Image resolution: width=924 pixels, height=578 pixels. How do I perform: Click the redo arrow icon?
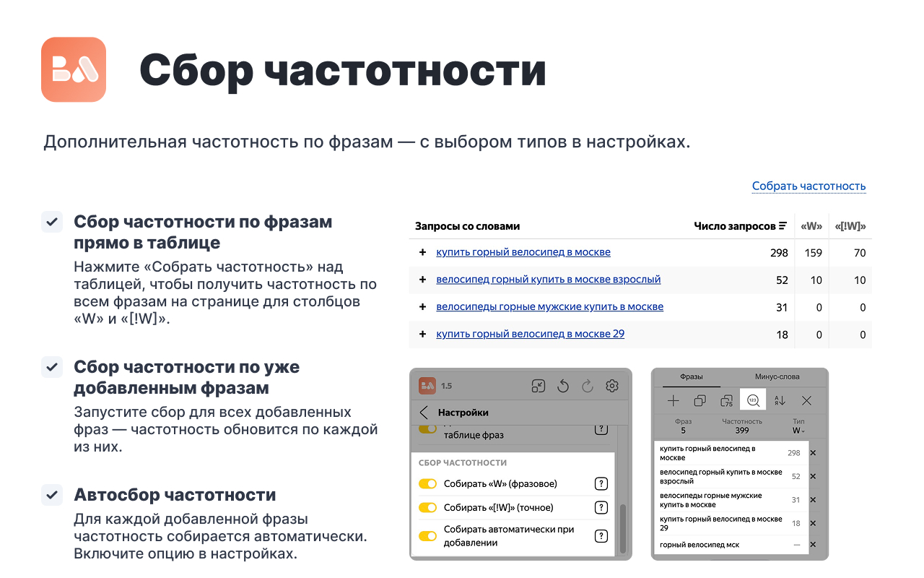click(588, 386)
